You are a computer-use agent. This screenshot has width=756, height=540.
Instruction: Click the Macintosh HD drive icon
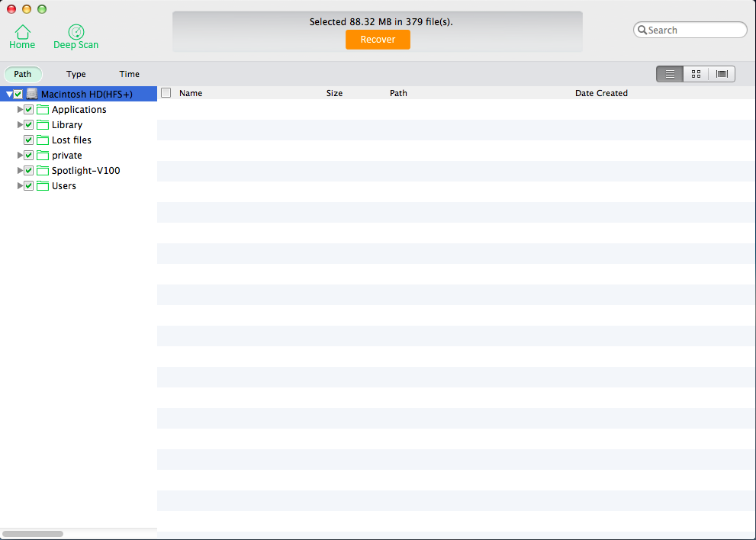32,94
